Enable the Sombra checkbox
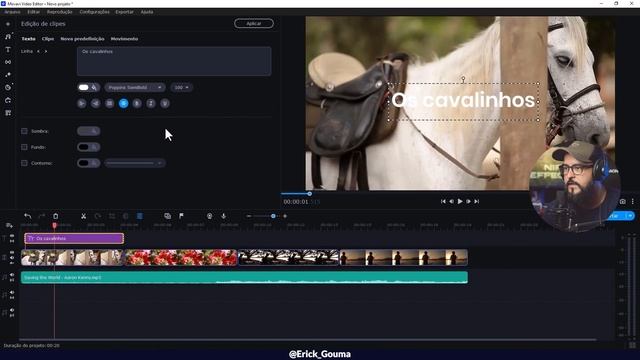Screen dimensions: 640x360 (x=24, y=131)
